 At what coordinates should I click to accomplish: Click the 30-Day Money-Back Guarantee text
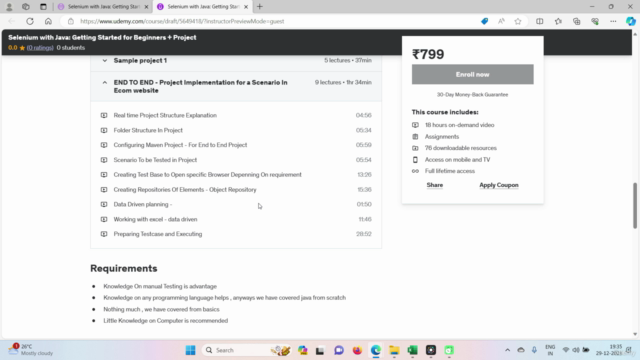coord(472,95)
